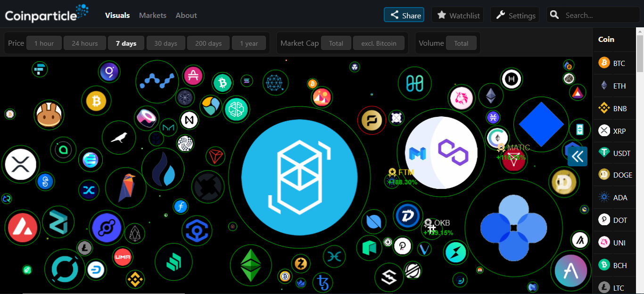The image size is (644, 294).
Task: Click the Avalanche red triangle bubble
Action: point(23,228)
